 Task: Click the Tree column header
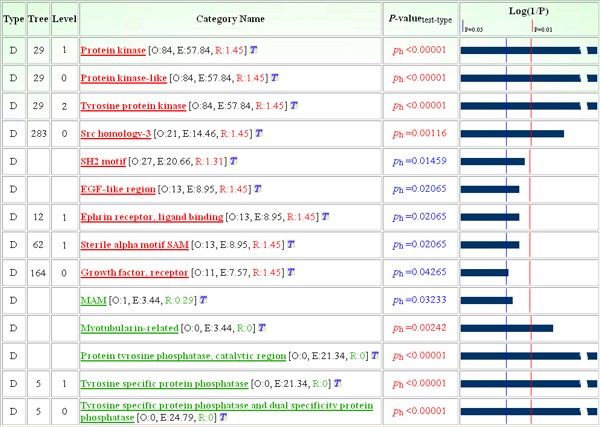click(38, 19)
